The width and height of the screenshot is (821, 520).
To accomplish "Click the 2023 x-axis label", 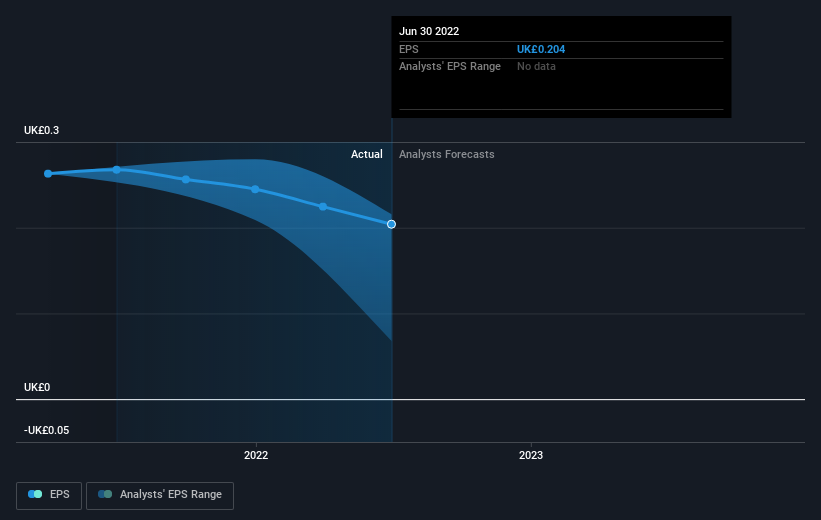I will pyautogui.click(x=530, y=455).
